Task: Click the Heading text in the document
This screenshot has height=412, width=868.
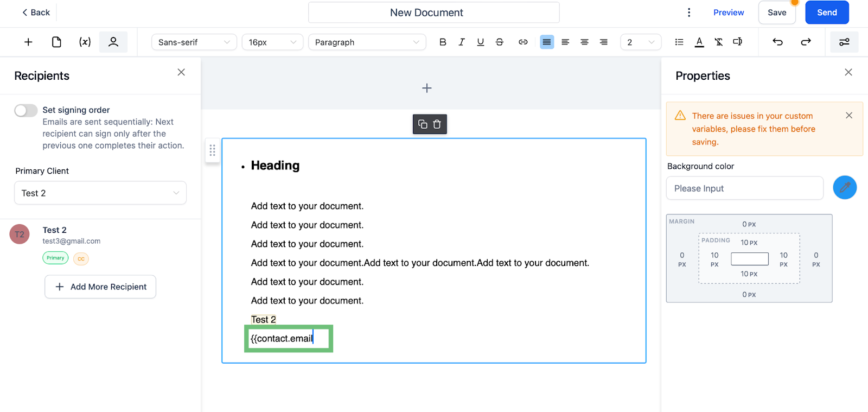Action: click(275, 166)
